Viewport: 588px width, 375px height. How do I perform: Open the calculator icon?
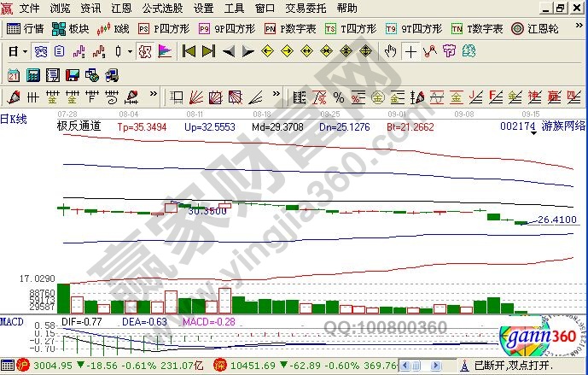[33, 75]
